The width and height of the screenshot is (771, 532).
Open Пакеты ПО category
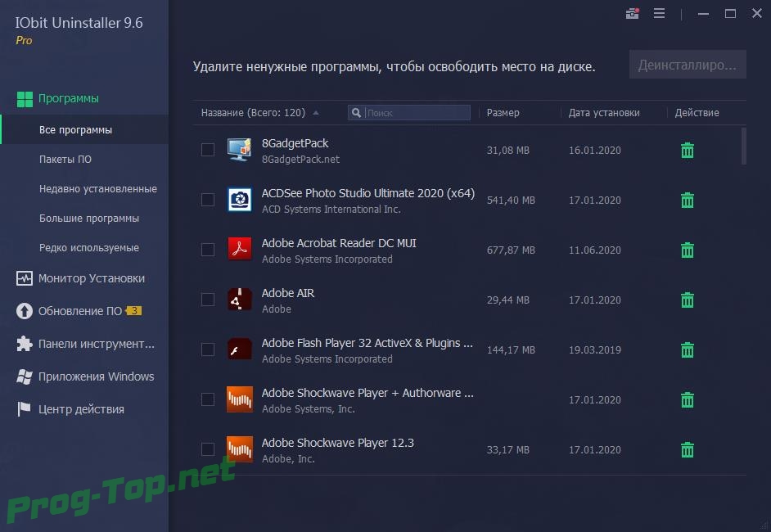[65, 160]
